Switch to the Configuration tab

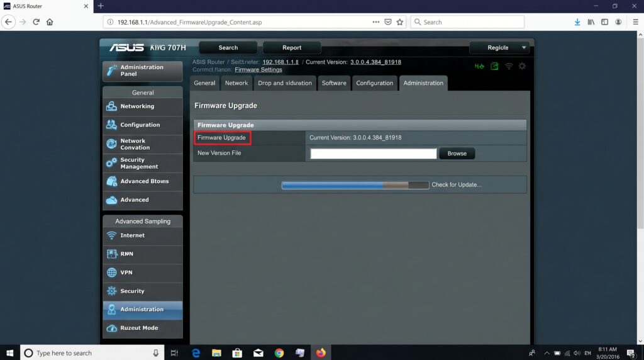(375, 83)
